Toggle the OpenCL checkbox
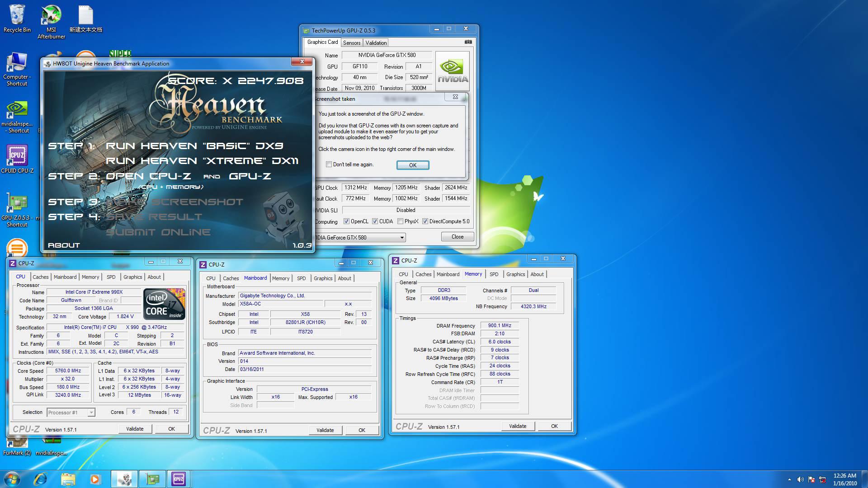This screenshot has width=868, height=488. [346, 221]
